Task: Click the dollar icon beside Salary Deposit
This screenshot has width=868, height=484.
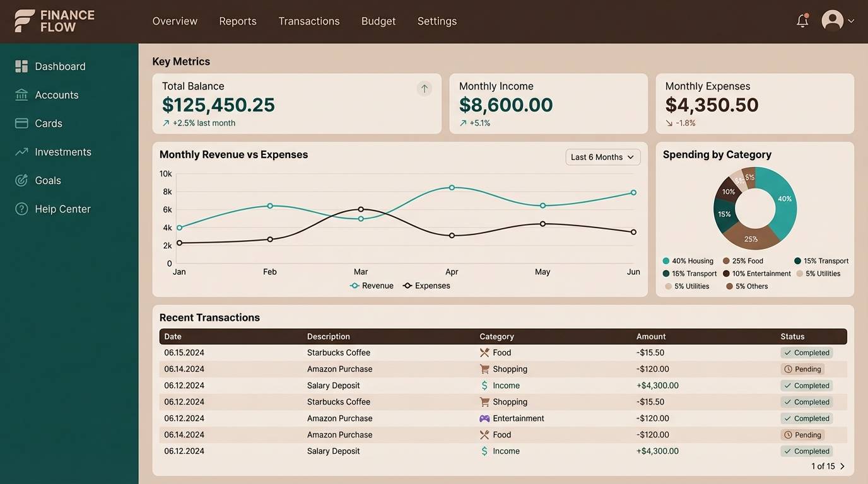Action: click(x=484, y=385)
